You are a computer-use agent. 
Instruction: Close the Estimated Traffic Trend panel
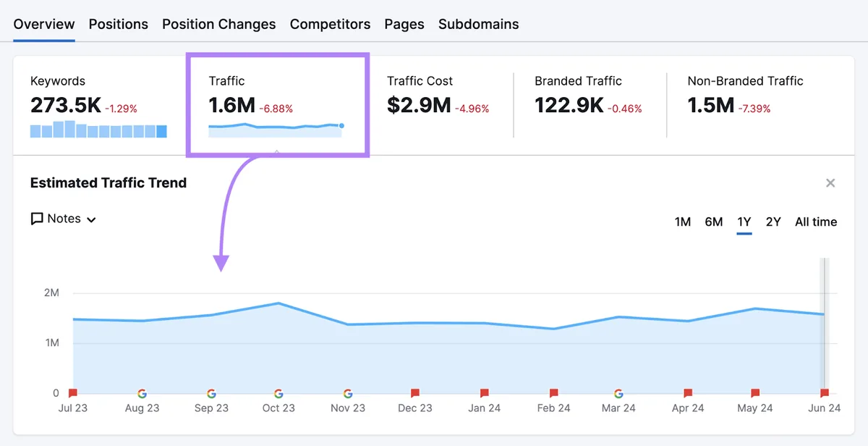pyautogui.click(x=830, y=183)
